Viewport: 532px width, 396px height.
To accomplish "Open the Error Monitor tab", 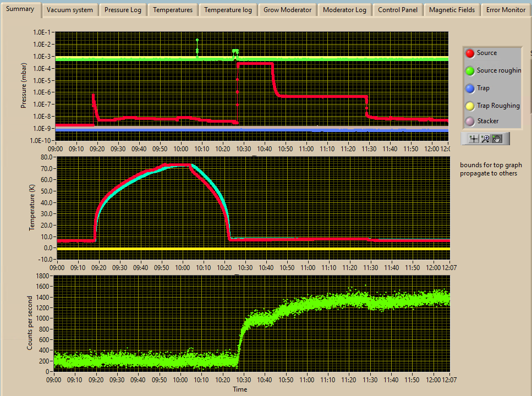I will 505,10.
